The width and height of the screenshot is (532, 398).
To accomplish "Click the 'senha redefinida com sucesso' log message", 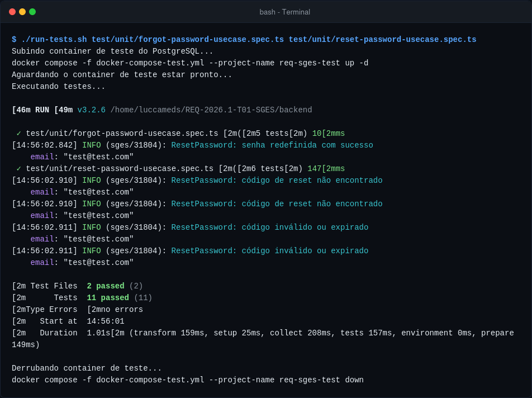I will pos(307,145).
